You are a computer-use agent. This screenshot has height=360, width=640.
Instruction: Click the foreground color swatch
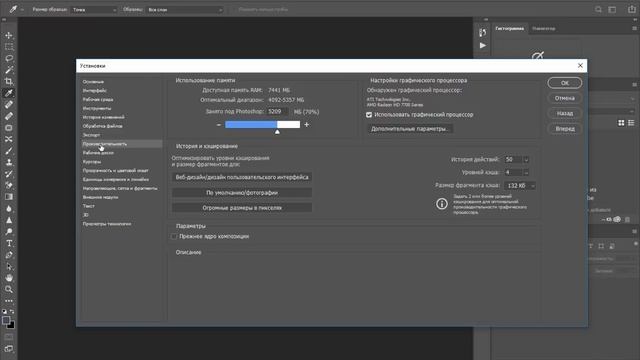point(6,320)
